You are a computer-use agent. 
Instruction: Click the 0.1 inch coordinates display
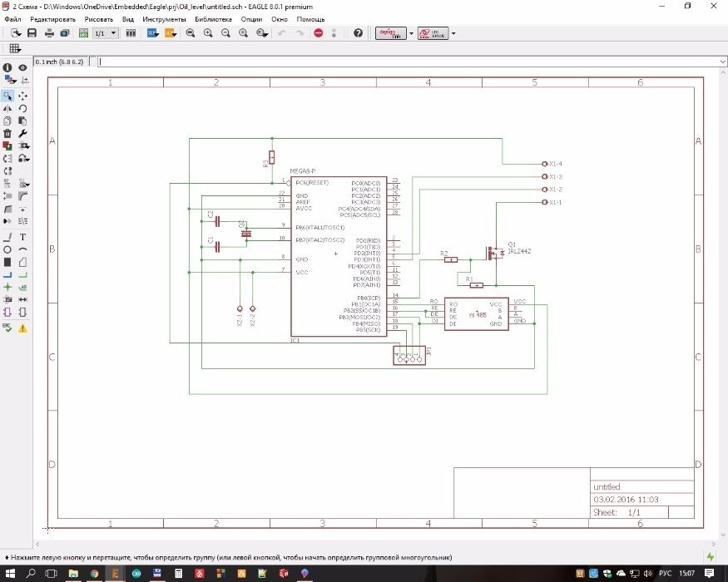click(x=60, y=62)
